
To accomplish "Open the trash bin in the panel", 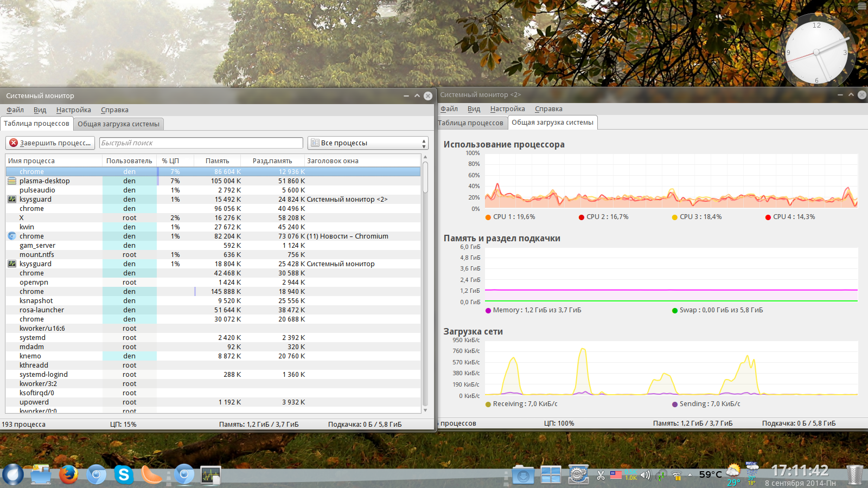I will tap(854, 475).
